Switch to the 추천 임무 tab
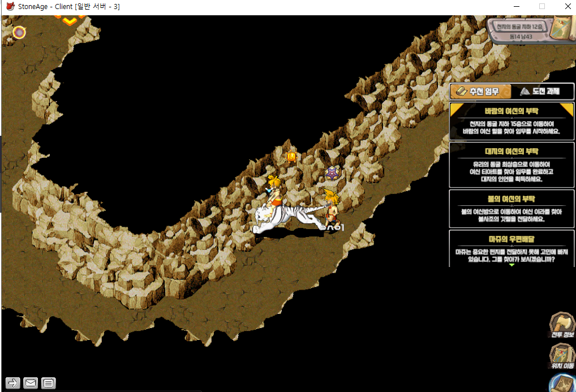The image size is (576, 392). pos(480,92)
